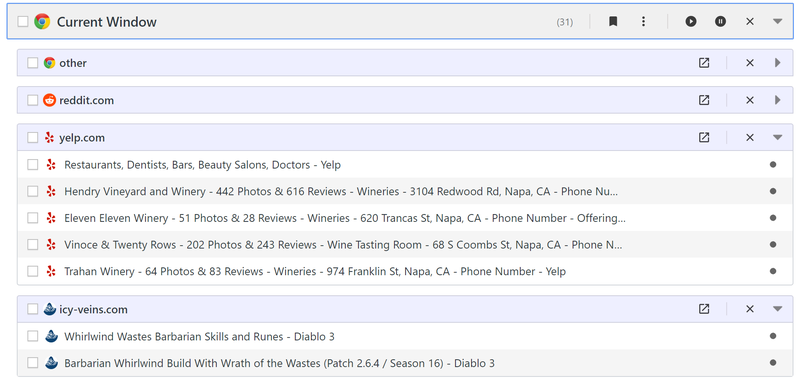The height and width of the screenshot is (381, 800).
Task: Switch to the Eleven Eleven Winery tab
Action: (x=344, y=218)
